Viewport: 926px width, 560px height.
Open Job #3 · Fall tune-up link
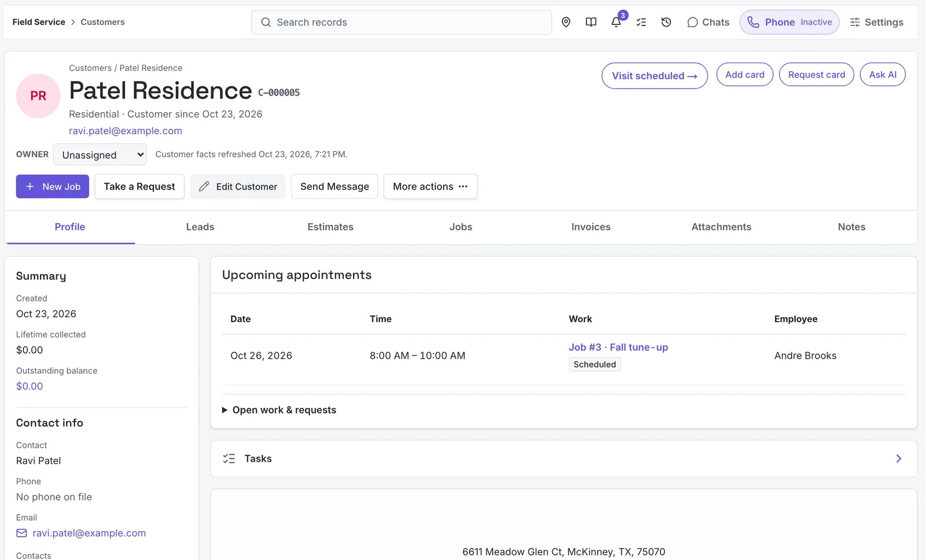(618, 347)
